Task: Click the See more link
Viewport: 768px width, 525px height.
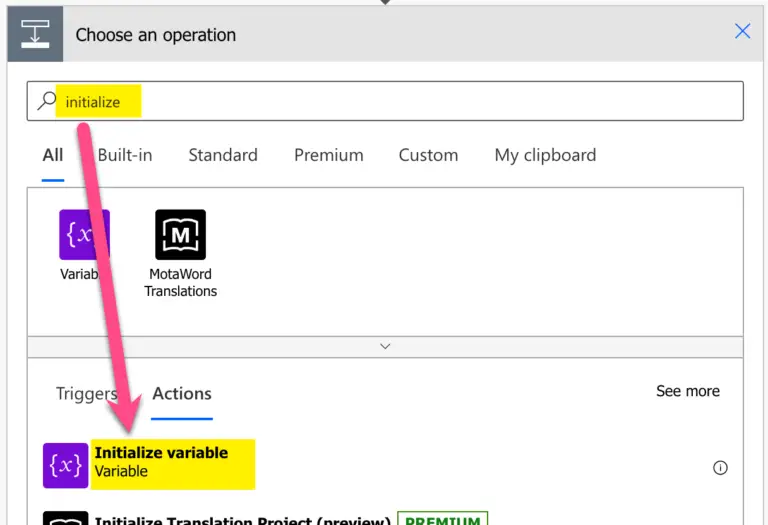Action: [687, 391]
